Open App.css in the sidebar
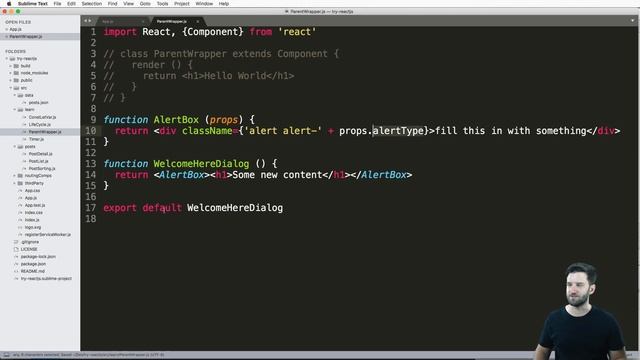 pos(32,191)
